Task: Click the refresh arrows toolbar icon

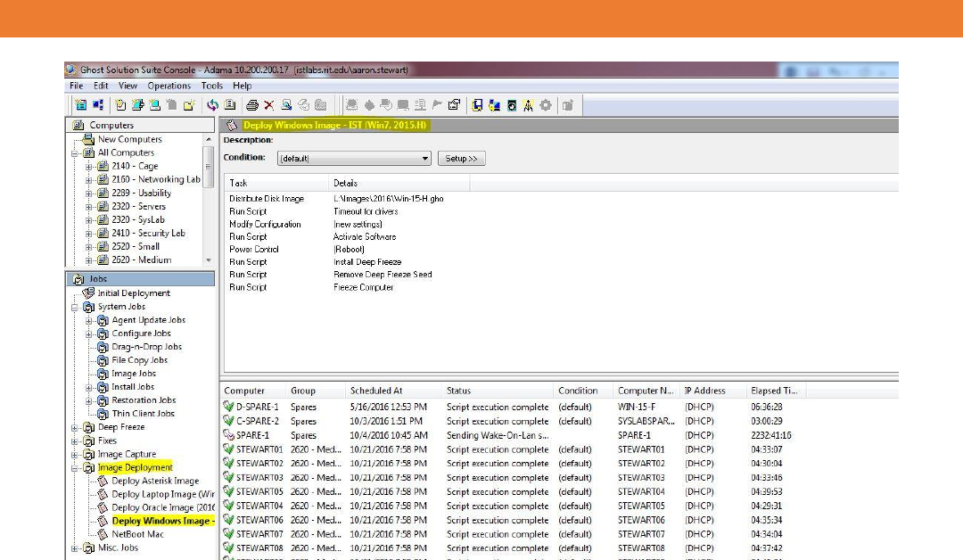Action: coord(212,105)
